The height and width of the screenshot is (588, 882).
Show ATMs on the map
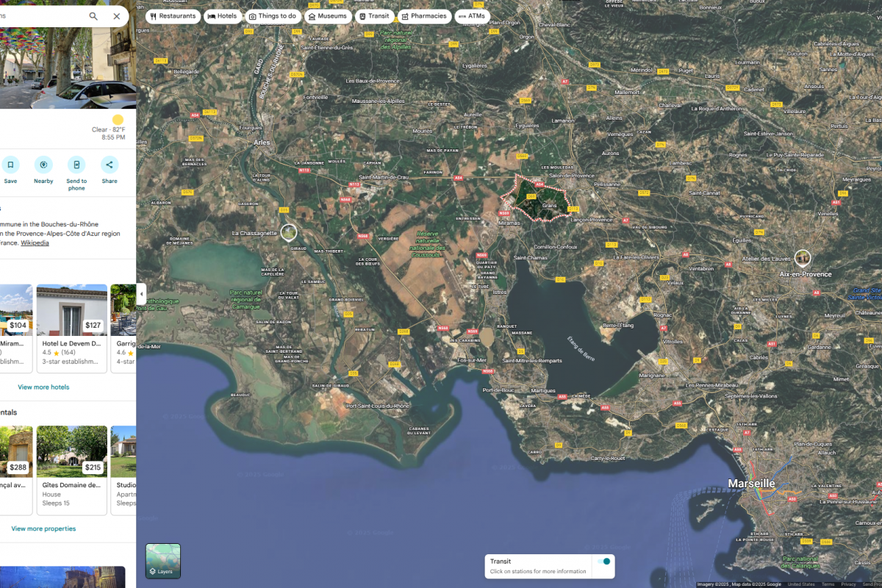tap(472, 16)
